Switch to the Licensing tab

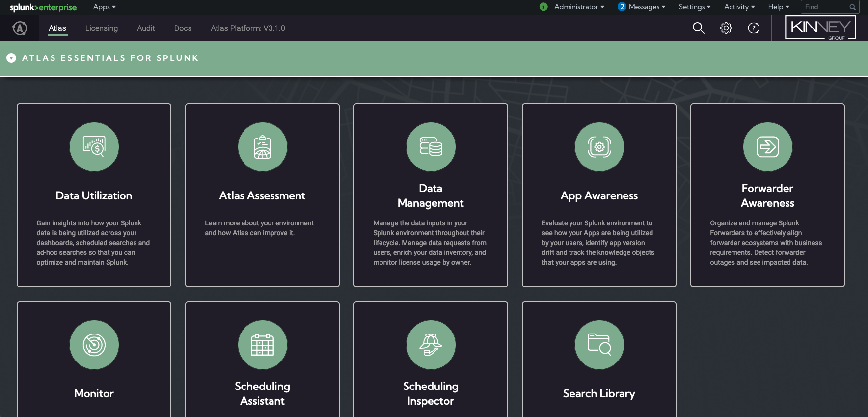coord(102,28)
